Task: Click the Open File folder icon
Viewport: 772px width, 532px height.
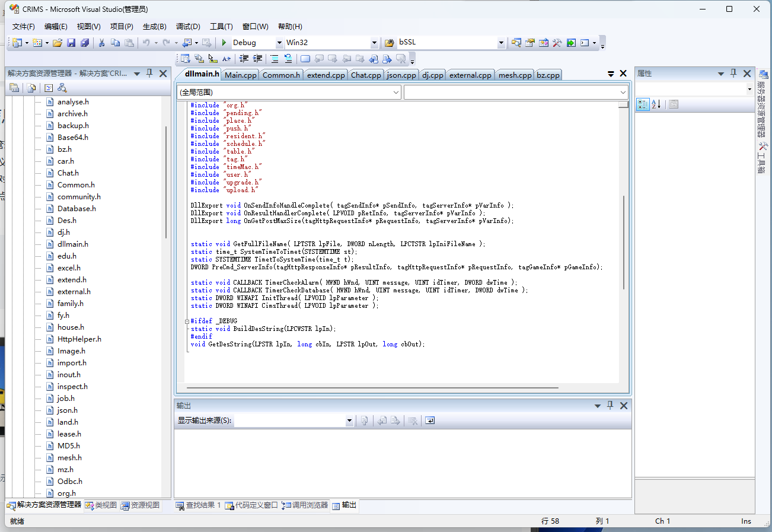Action: tap(58, 43)
